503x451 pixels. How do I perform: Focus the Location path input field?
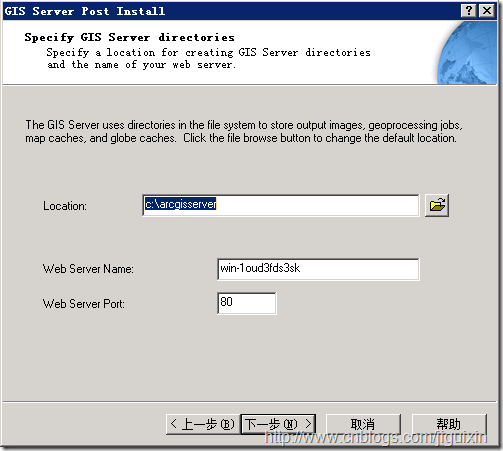tap(281, 205)
